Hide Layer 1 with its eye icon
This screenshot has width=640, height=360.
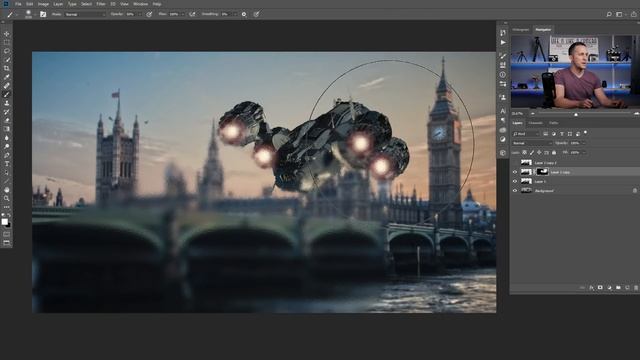click(515, 181)
